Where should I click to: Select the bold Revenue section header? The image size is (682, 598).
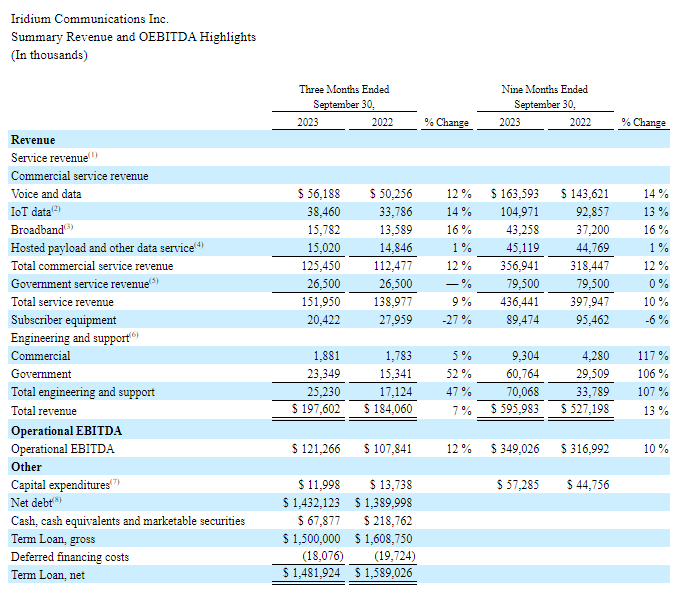coord(33,140)
